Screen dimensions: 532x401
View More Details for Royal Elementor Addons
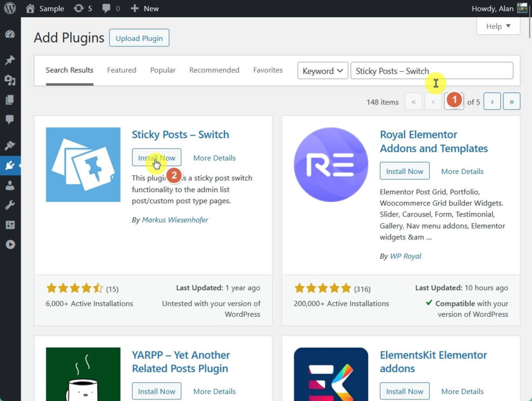tap(462, 171)
